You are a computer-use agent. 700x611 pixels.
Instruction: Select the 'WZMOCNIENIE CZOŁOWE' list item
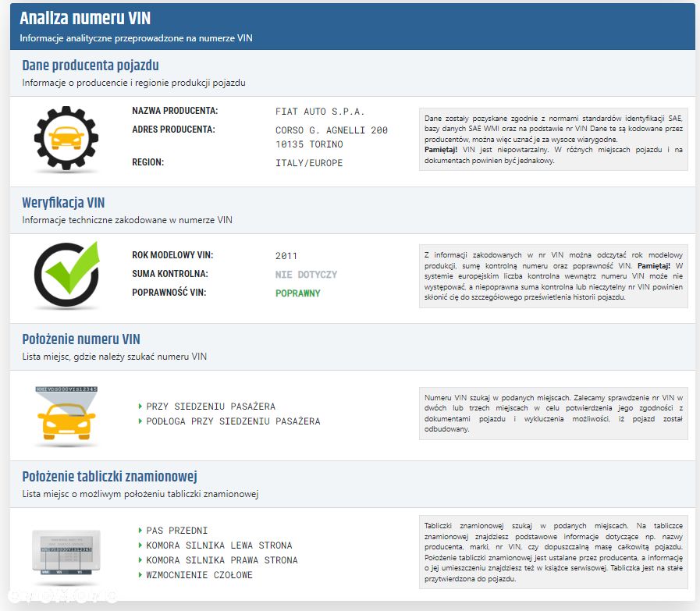[199, 575]
